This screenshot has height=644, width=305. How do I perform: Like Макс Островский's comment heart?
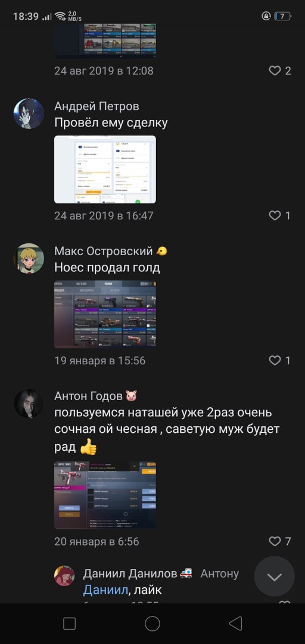tap(275, 361)
